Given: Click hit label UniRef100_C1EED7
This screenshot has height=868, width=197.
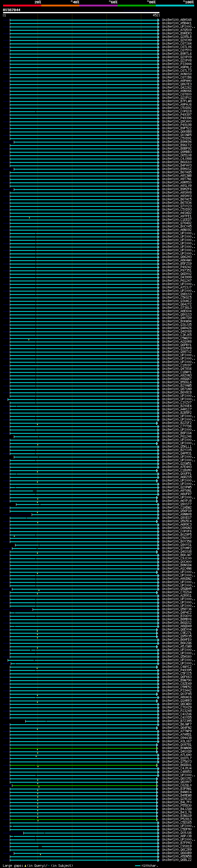Looking at the screenshot, I should coord(177,220).
